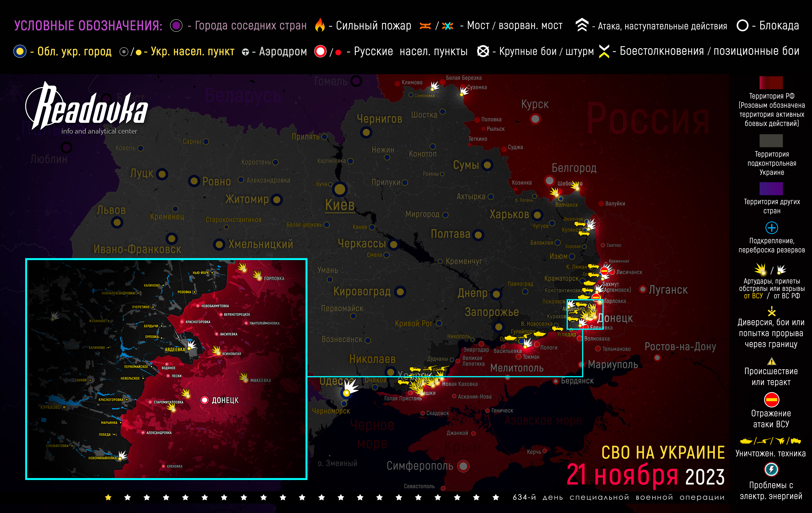Click the airfield legend icon
The image size is (812, 513).
[245, 52]
